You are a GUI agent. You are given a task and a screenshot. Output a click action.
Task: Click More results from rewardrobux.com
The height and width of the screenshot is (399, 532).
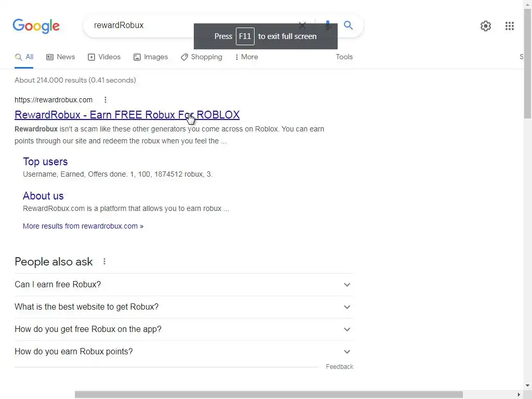[83, 227]
